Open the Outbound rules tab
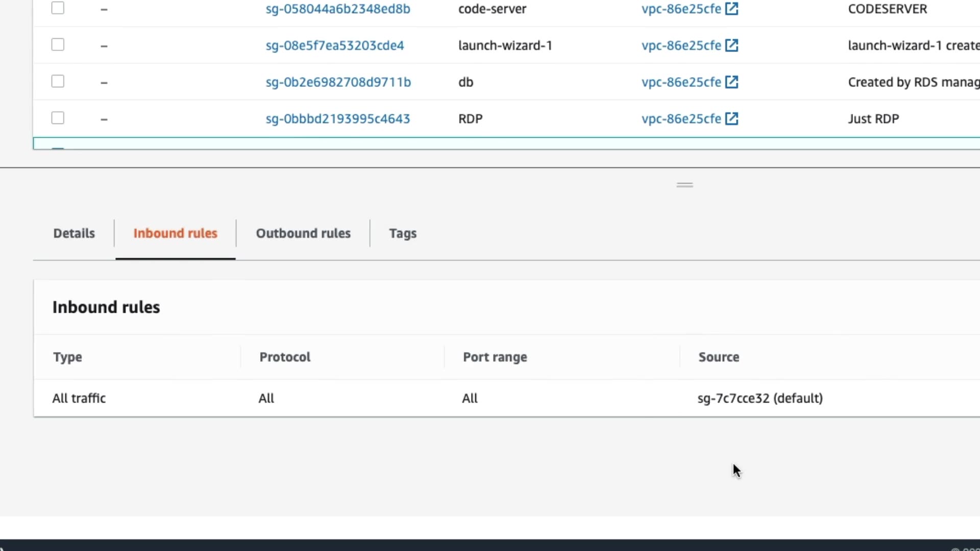This screenshot has height=551, width=980. 303,233
